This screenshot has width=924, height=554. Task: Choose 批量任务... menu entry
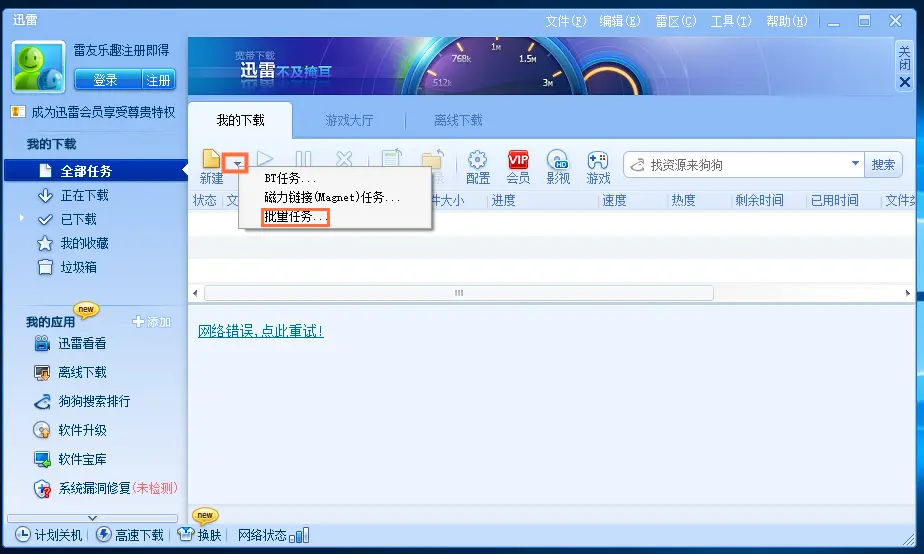pyautogui.click(x=295, y=217)
